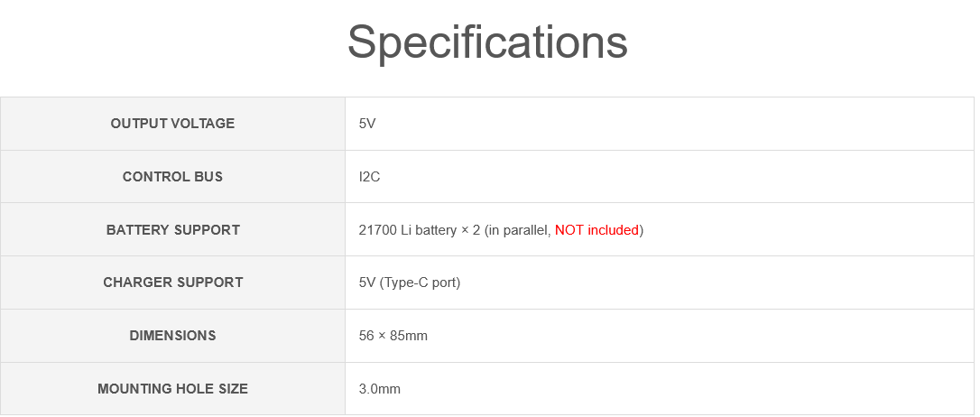980x417 pixels.
Task: Click the 5V charger support value
Action: pyautogui.click(x=367, y=283)
